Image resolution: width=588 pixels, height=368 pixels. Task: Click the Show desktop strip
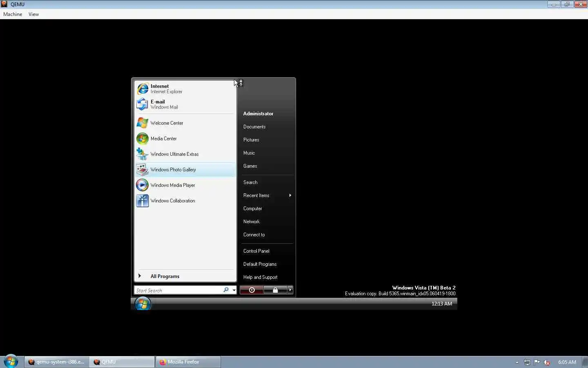[x=585, y=362]
